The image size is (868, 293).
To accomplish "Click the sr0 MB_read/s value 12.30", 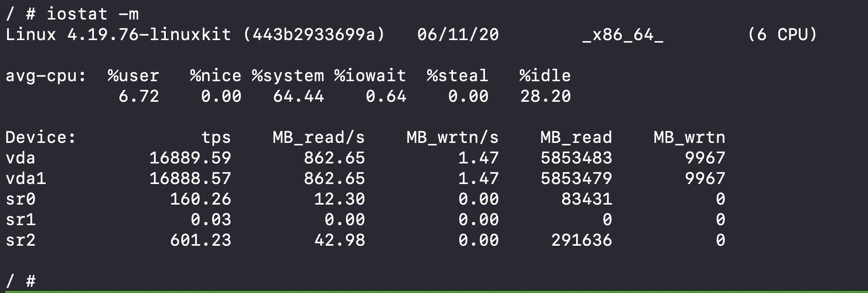I will (339, 199).
